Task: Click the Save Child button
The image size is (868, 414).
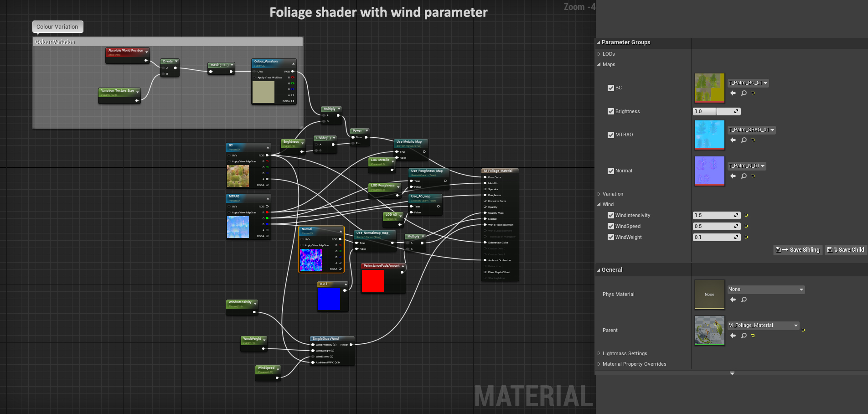Action: pyautogui.click(x=845, y=250)
